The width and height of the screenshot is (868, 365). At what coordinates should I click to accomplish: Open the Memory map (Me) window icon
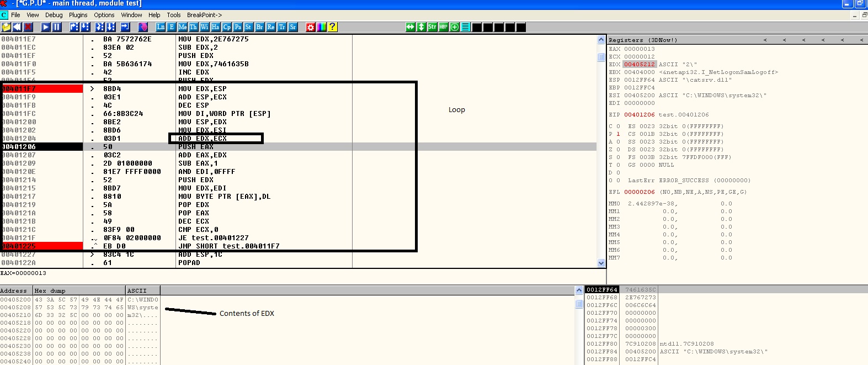[x=183, y=27]
